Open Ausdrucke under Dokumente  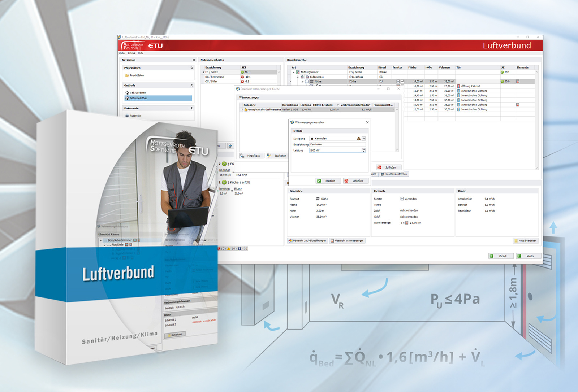coord(127,116)
